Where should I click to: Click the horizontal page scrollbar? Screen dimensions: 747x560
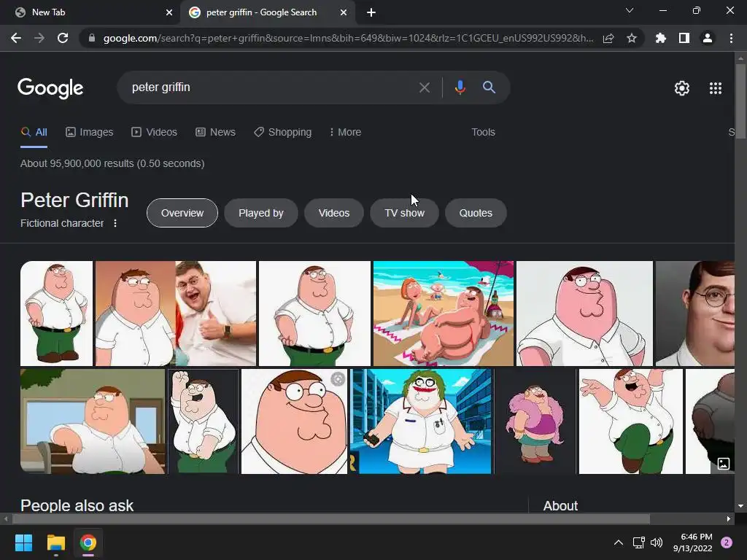(331, 519)
